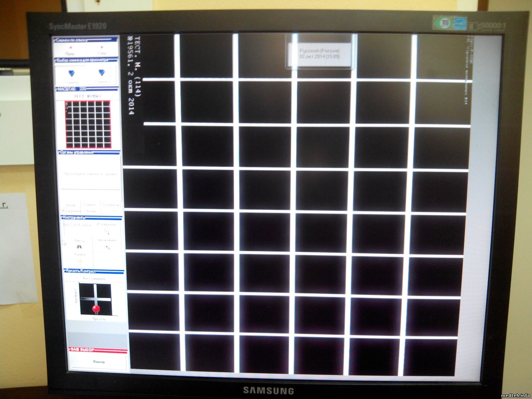Click the Яркость/Экран tool in Инструменты

[77, 225]
